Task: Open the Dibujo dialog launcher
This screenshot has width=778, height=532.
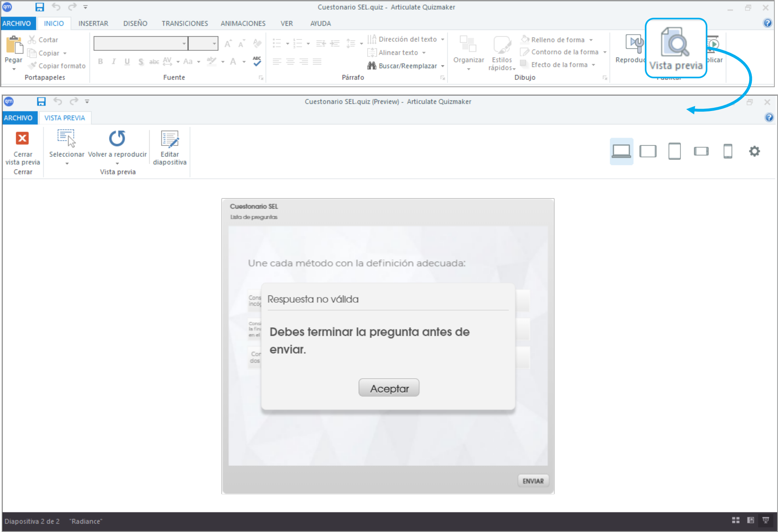Action: click(x=605, y=77)
